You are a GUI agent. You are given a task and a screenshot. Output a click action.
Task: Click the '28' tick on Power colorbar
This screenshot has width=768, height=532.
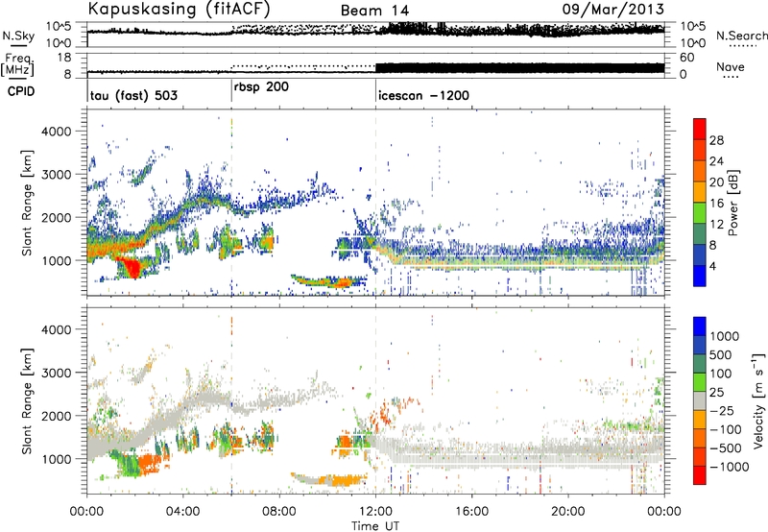[x=716, y=140]
